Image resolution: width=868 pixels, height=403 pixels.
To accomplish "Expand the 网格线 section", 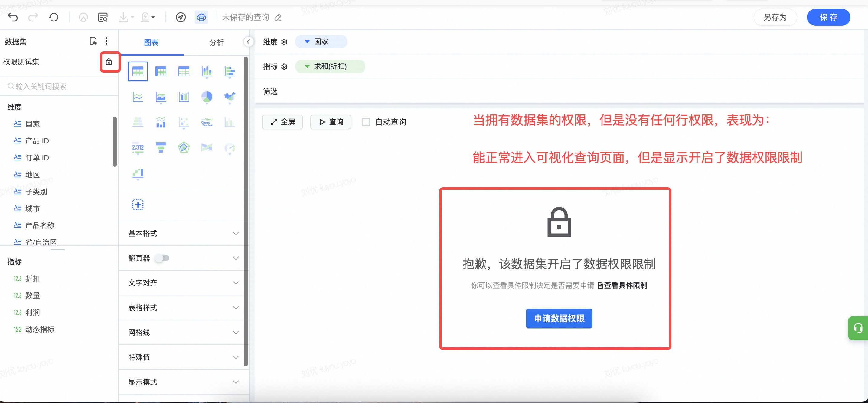I will click(183, 332).
